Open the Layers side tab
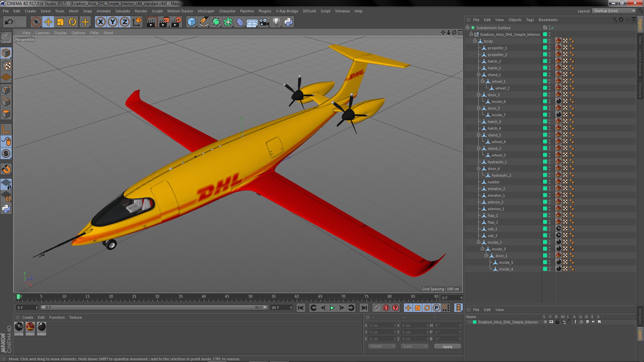 point(640,334)
